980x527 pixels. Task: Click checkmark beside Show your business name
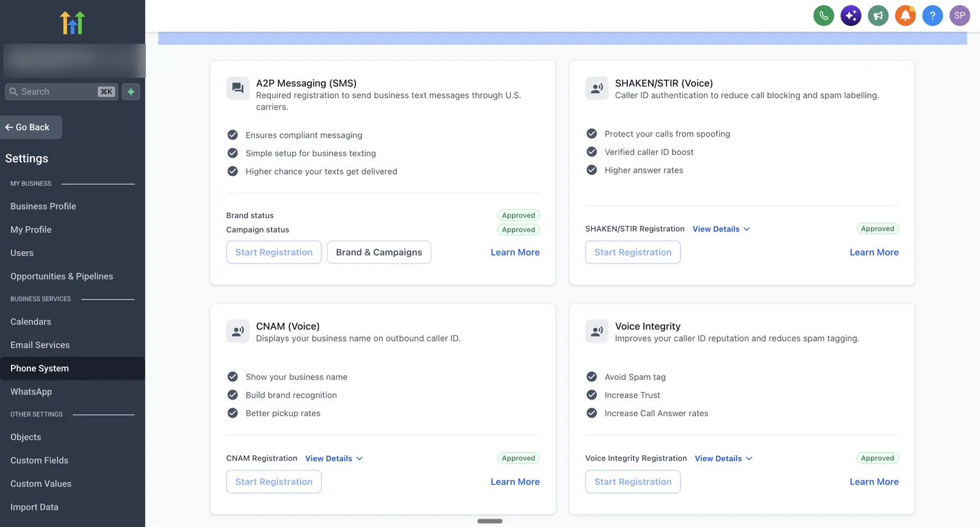(x=233, y=377)
